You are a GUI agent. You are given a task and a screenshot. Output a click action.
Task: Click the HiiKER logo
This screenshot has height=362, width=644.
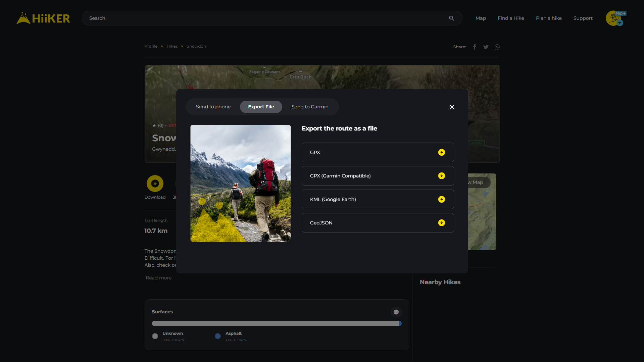(x=43, y=18)
